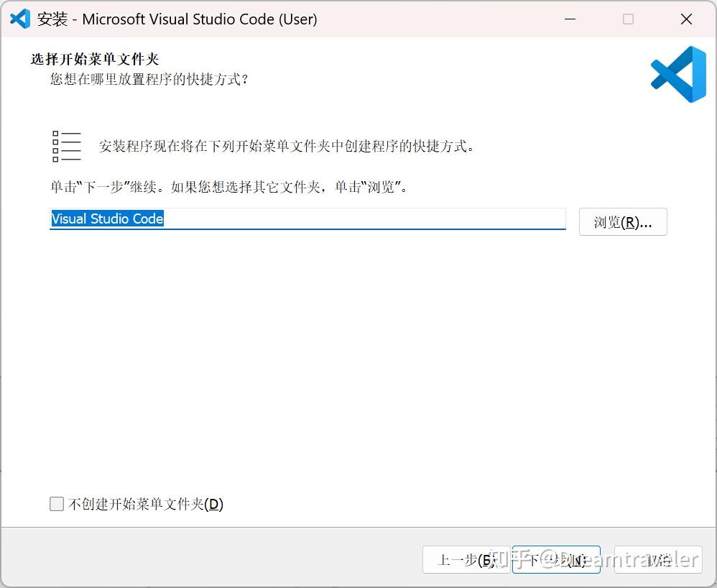The height and width of the screenshot is (588, 717).
Task: Click the highlighted 'Visual Studio Code' text
Action: [106, 219]
